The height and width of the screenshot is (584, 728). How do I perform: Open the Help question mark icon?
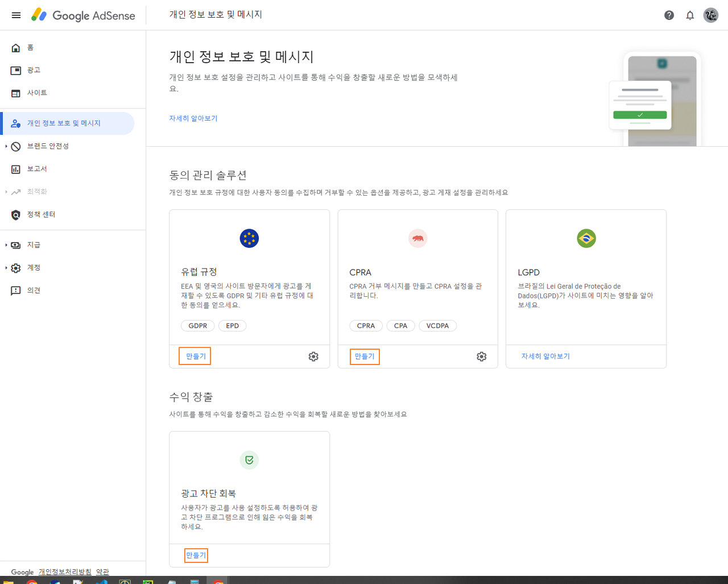[669, 15]
